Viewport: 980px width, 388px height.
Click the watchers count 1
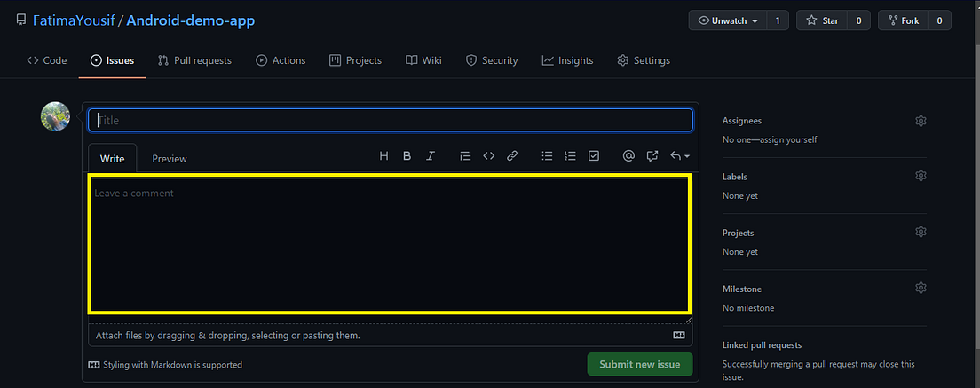click(x=778, y=20)
